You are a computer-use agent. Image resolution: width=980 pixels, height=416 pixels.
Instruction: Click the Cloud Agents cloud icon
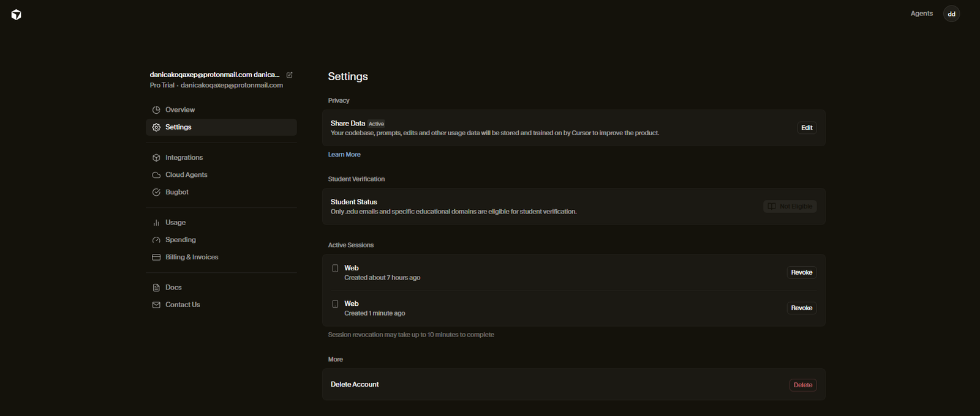coord(156,175)
